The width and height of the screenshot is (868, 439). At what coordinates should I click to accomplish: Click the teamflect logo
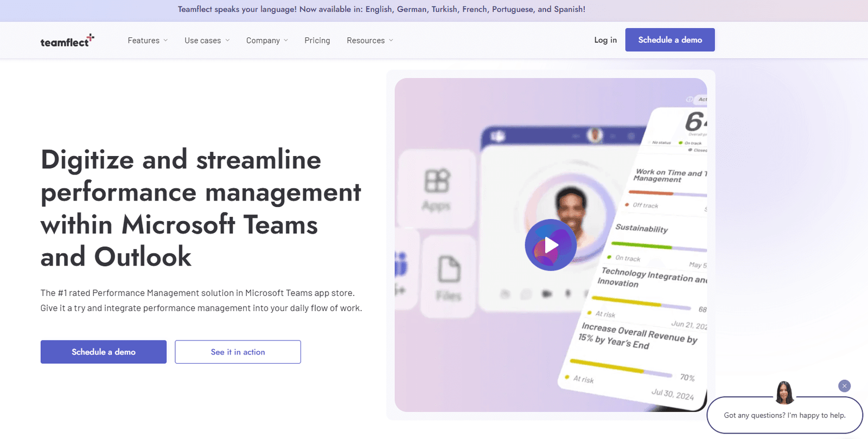click(x=67, y=41)
